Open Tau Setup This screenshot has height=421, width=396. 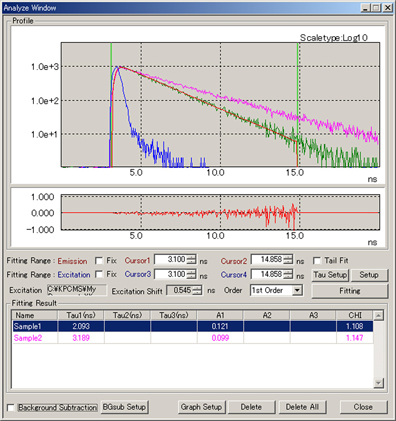(x=330, y=275)
